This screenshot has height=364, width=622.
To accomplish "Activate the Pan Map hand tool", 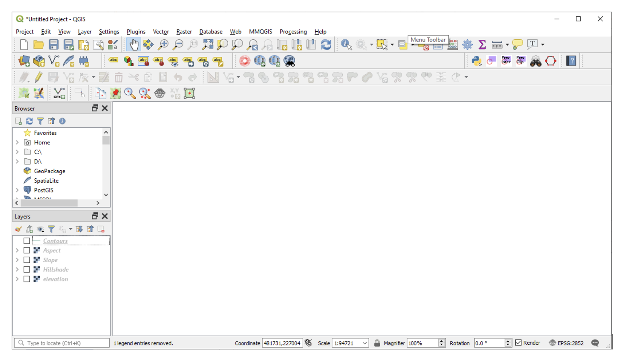I will coord(134,45).
